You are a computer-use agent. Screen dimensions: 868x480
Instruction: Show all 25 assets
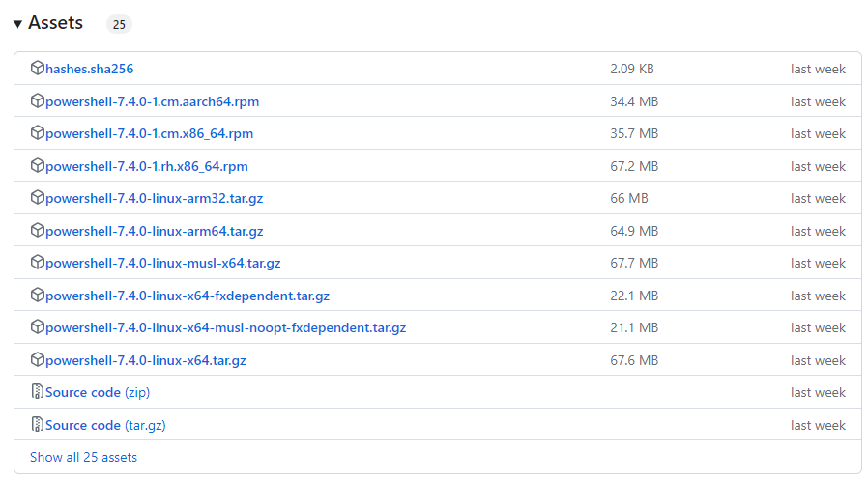pos(83,458)
